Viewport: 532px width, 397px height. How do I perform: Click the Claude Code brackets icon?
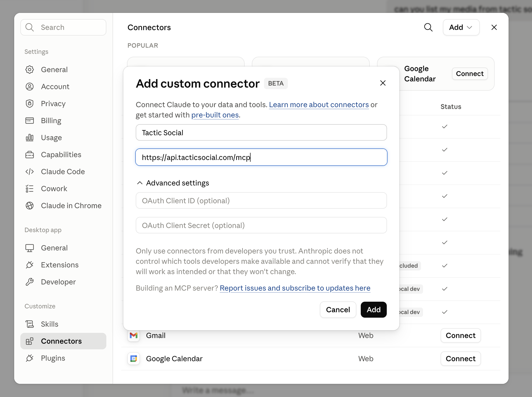[x=30, y=172]
